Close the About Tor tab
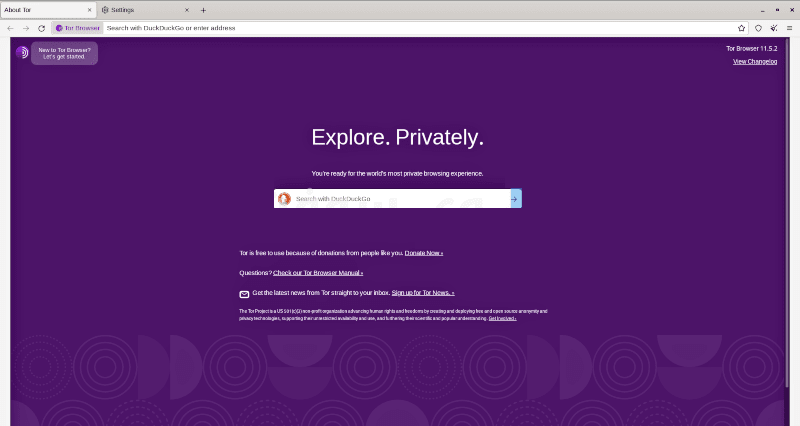Screen dimensions: 800x426 (90, 10)
